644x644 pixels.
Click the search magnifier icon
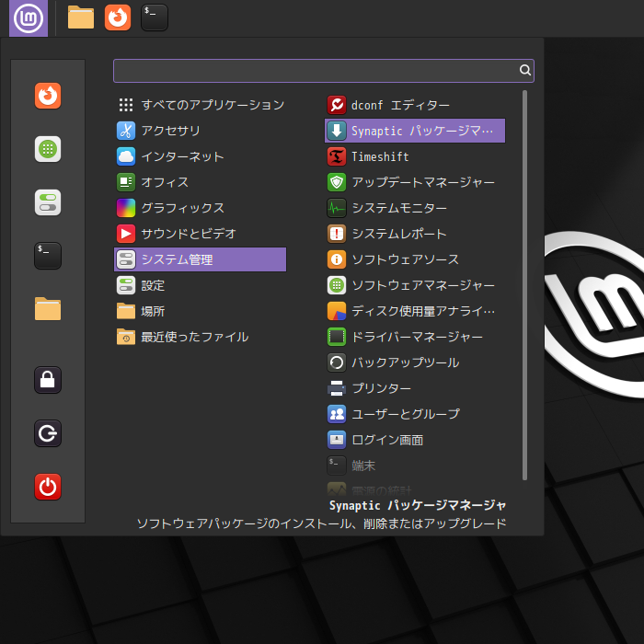524,70
